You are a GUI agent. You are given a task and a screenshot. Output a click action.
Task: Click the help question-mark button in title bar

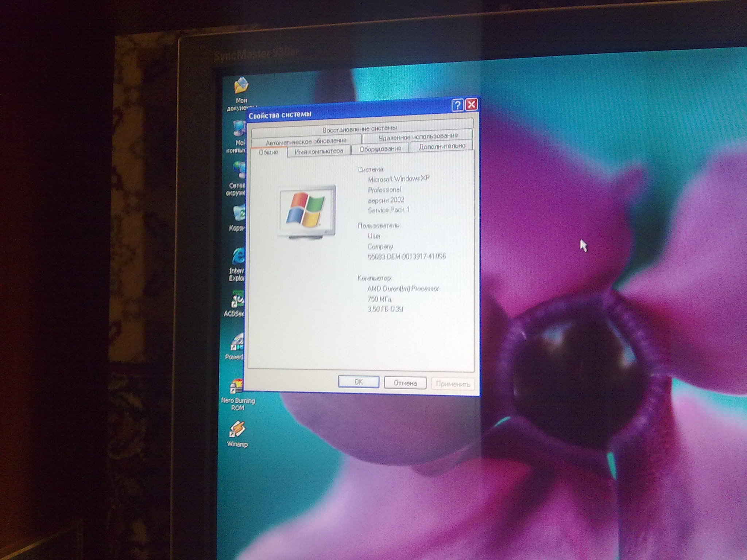pos(457,105)
